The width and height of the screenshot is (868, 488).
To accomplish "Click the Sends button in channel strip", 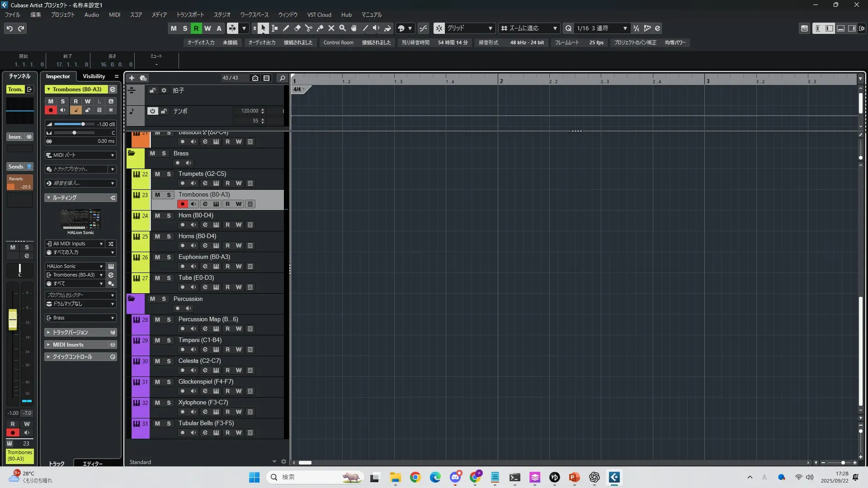I will [16, 167].
